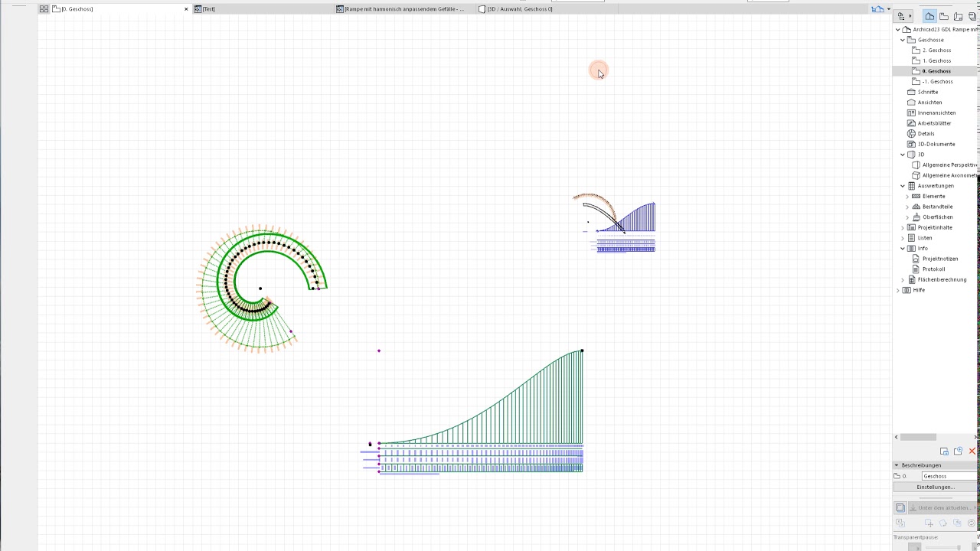Viewport: 980px width, 551px height.
Task: Click the Einstellungen... button
Action: point(935,487)
